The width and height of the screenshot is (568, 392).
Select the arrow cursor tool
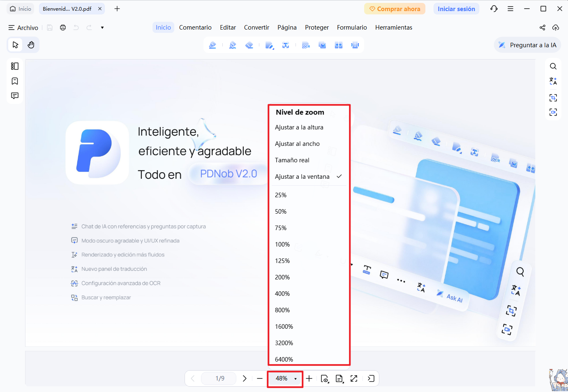click(x=15, y=45)
